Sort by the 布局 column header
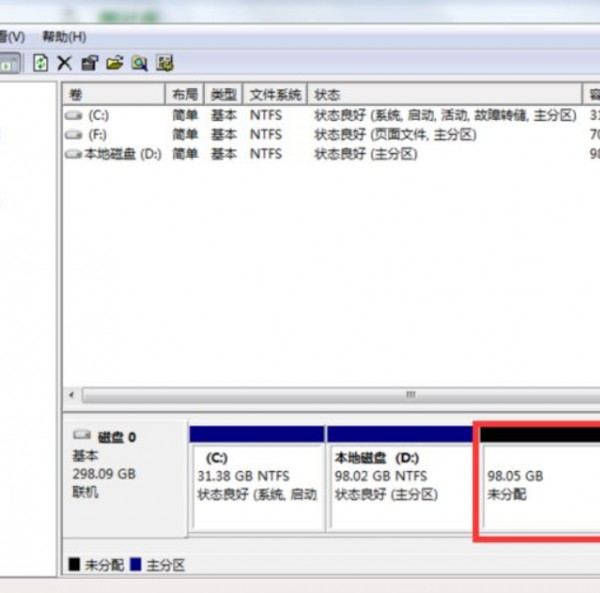The height and width of the screenshot is (593, 600). coord(184,94)
